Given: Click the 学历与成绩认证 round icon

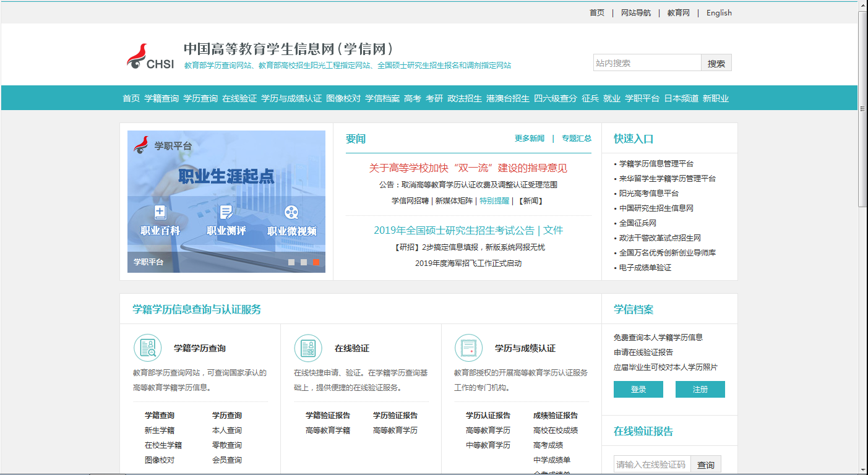Looking at the screenshot, I should pos(468,348).
